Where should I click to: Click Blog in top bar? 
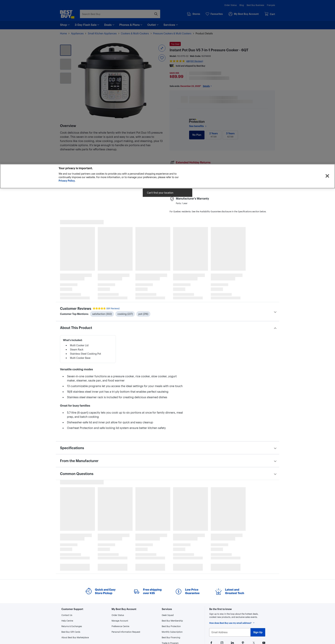pyautogui.click(x=241, y=5)
